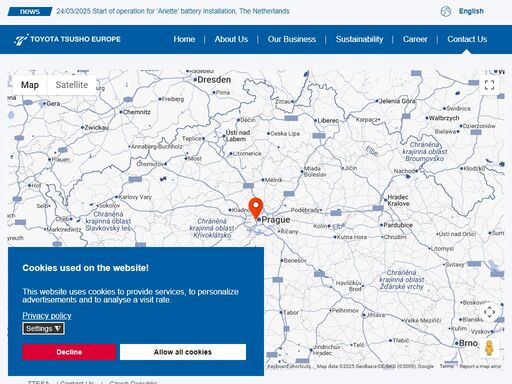The image size is (512, 384).
Task: Click the Pardubice label on map
Action: tap(398, 225)
